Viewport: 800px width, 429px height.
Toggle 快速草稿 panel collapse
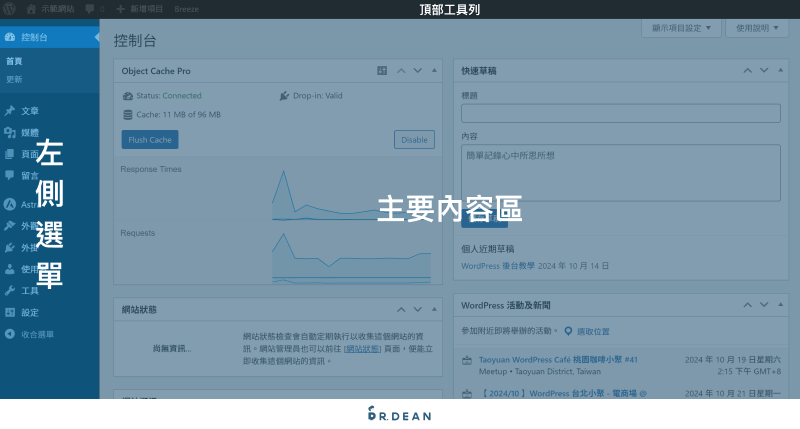(x=781, y=70)
